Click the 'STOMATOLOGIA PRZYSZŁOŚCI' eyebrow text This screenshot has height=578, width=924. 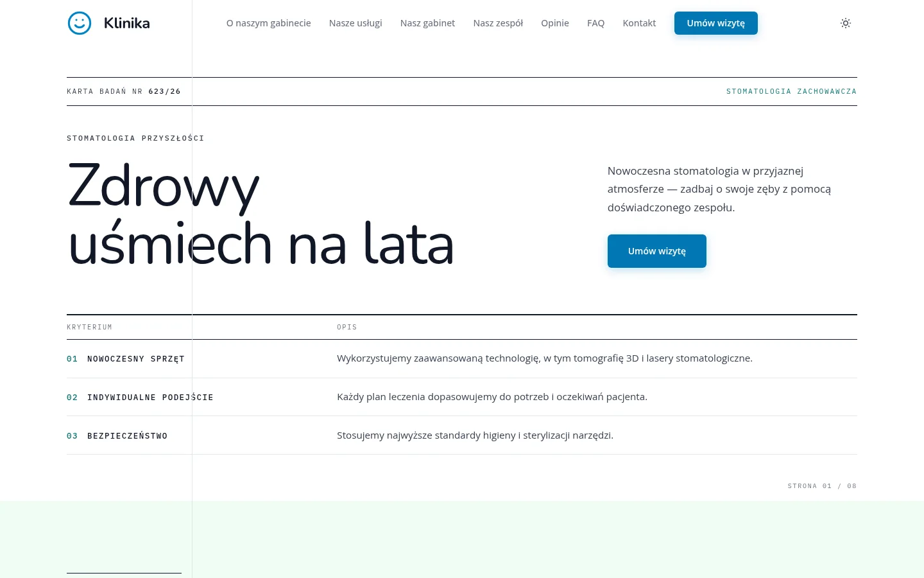(135, 138)
